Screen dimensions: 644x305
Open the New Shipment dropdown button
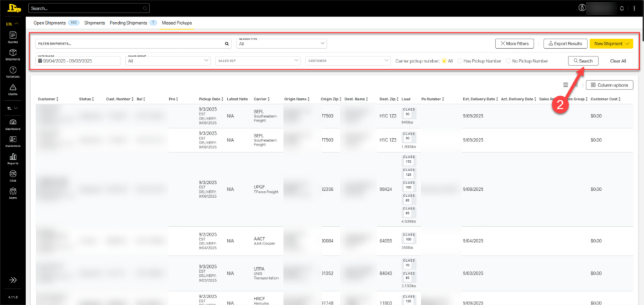(611, 43)
